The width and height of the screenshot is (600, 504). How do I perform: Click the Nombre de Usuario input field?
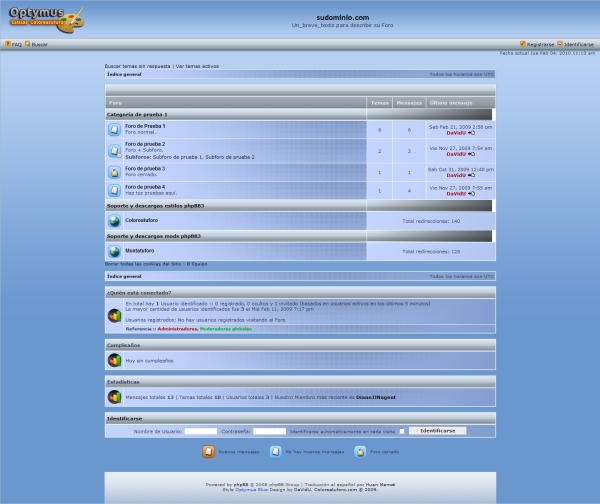201,431
